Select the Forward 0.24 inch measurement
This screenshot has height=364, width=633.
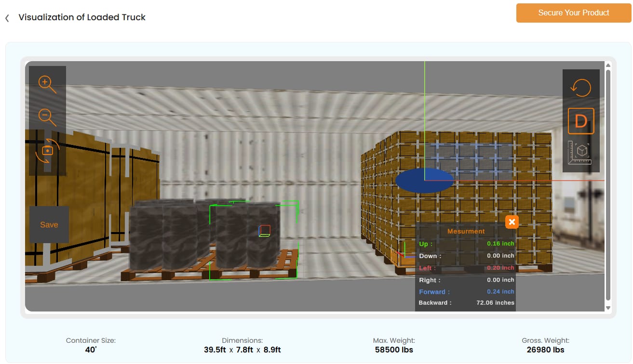[x=466, y=291]
